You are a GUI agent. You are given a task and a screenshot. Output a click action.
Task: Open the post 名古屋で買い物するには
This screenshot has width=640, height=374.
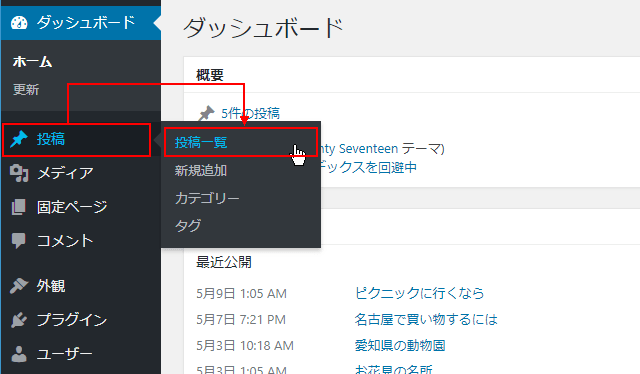pos(426,319)
